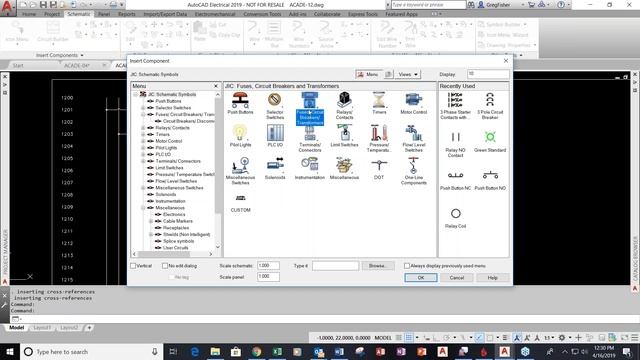
Task: Pick recently used 3 Pole Circuit Breaker
Action: (x=490, y=100)
